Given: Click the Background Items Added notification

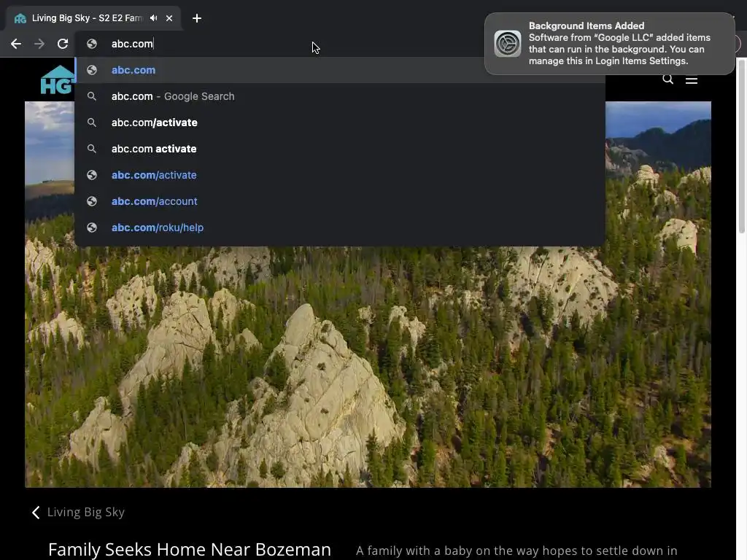Looking at the screenshot, I should [610, 43].
